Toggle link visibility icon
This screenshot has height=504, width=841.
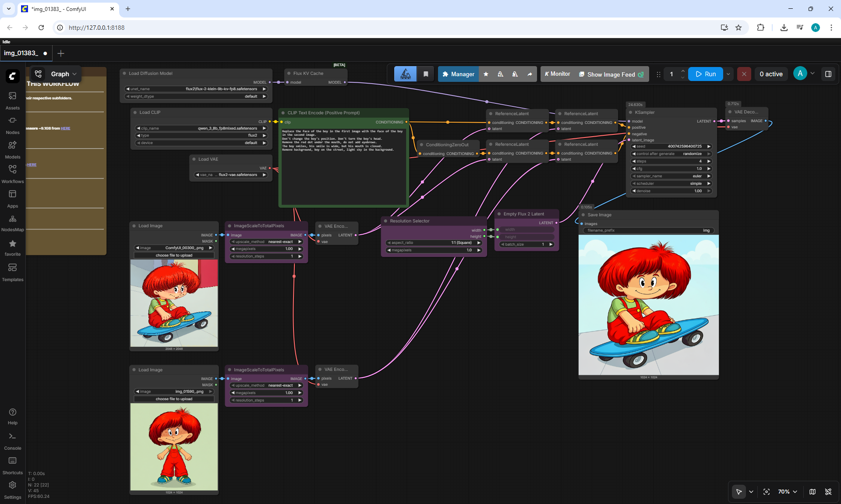click(x=828, y=492)
